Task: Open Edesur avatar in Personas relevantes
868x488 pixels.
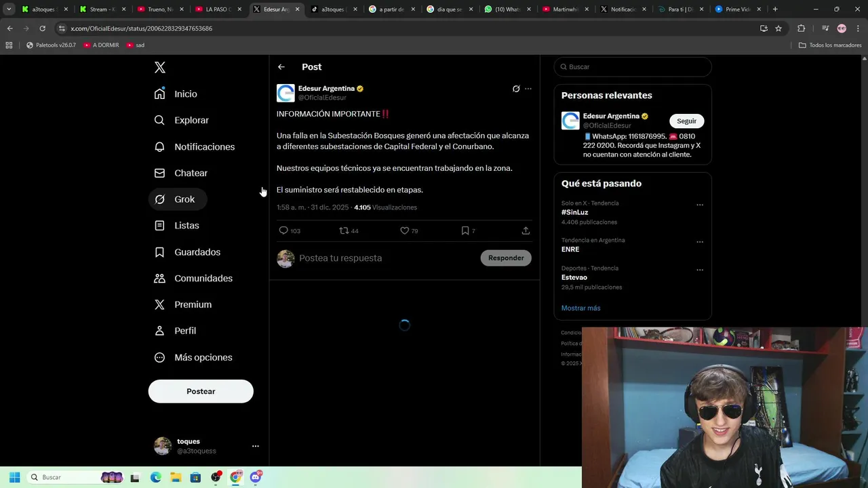Action: pyautogui.click(x=570, y=121)
